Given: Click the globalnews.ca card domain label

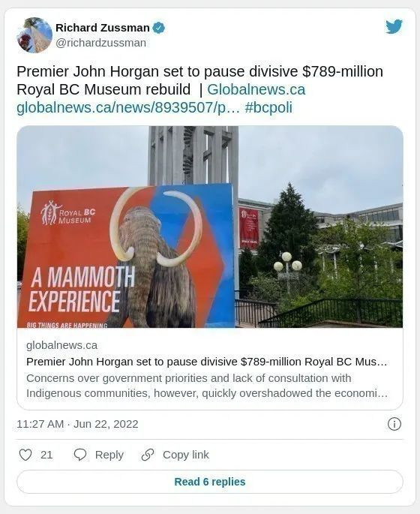Looking at the screenshot, I should point(61,345).
